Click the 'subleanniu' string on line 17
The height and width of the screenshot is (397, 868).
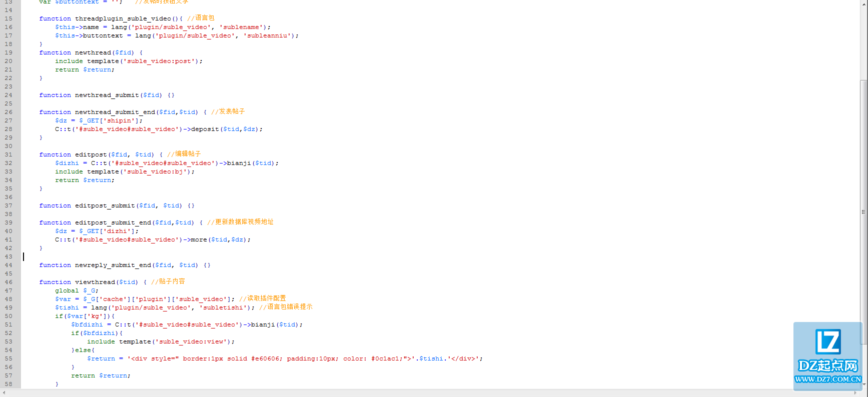click(267, 35)
